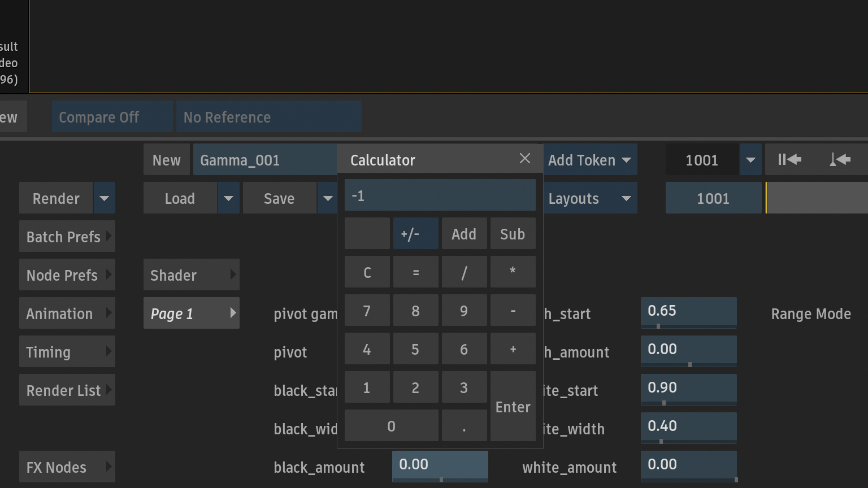This screenshot has width=868, height=488.
Task: Open the Animation menu
Action: [x=67, y=313]
